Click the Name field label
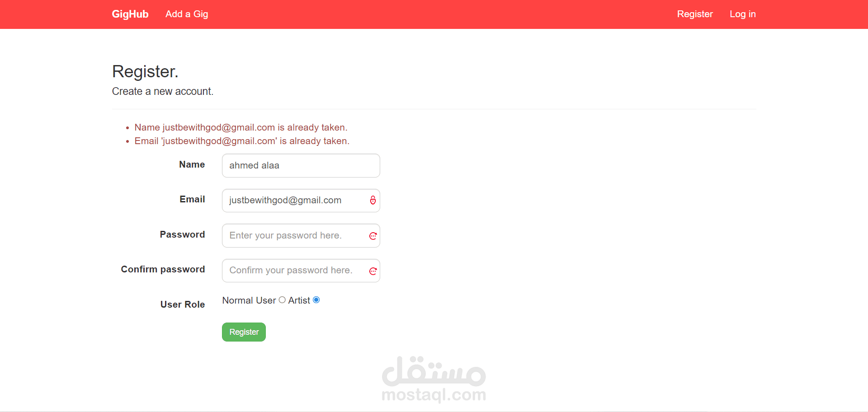The width and height of the screenshot is (868, 412). click(x=192, y=164)
